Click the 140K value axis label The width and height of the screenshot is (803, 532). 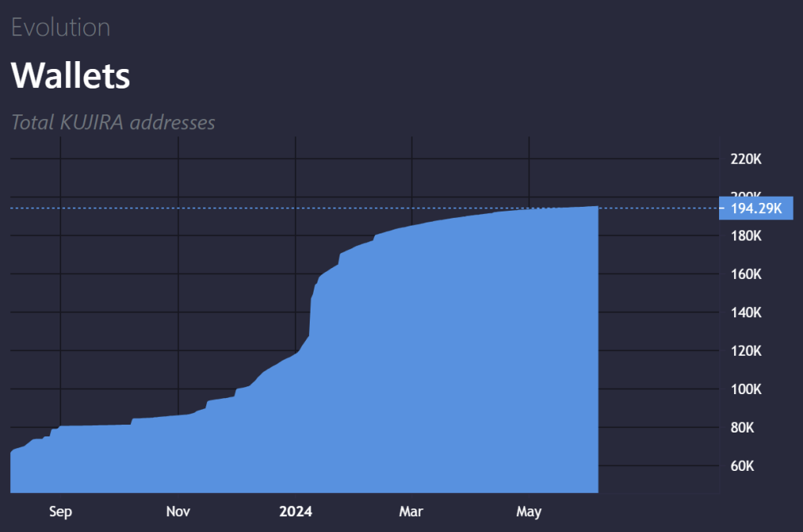746,313
